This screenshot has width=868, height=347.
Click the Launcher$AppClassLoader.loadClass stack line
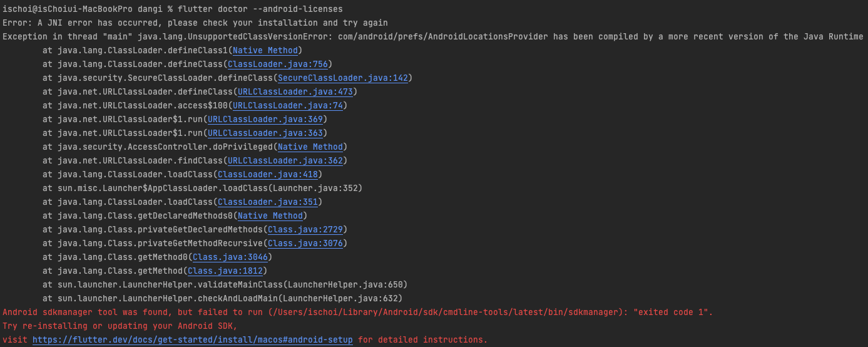coord(203,188)
